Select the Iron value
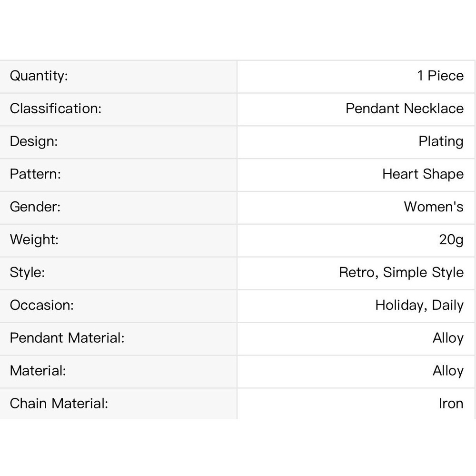 click(x=451, y=404)
